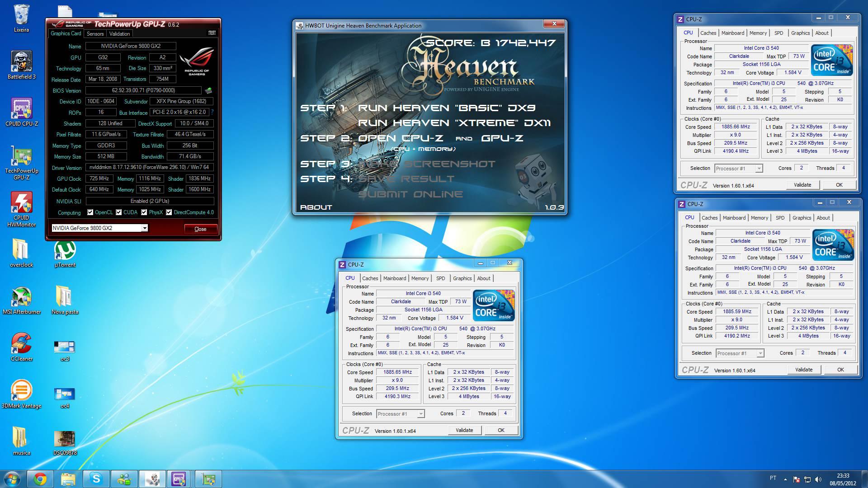Open the Nova pasta folder
The width and height of the screenshot is (868, 488).
pyautogui.click(x=65, y=300)
